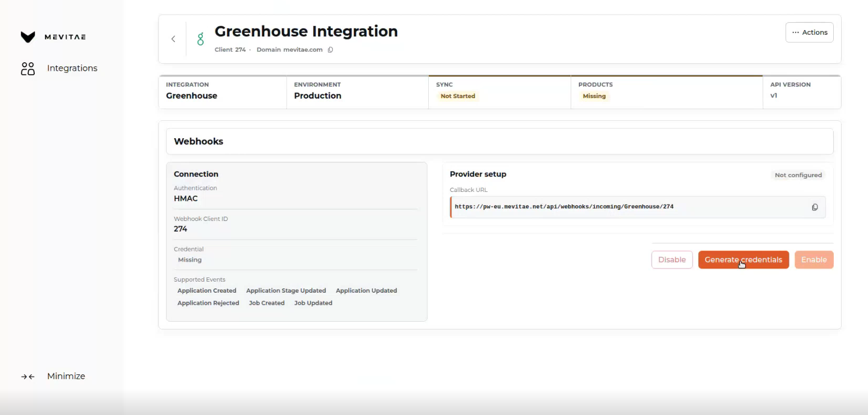Click the Client 274 header text
The width and height of the screenshot is (868, 415).
point(230,50)
